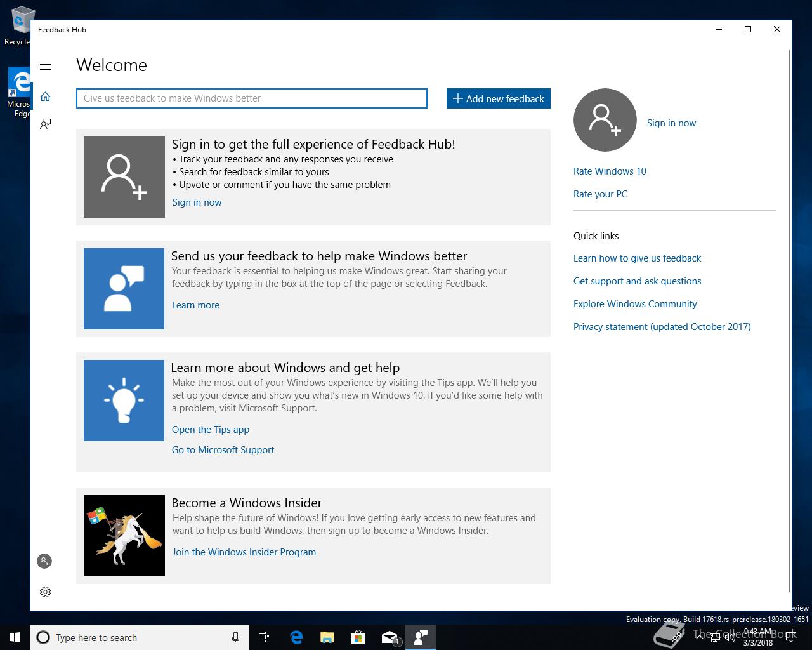The width and height of the screenshot is (812, 650).
Task: Click the add-user tile in sign-in card
Action: (124, 177)
